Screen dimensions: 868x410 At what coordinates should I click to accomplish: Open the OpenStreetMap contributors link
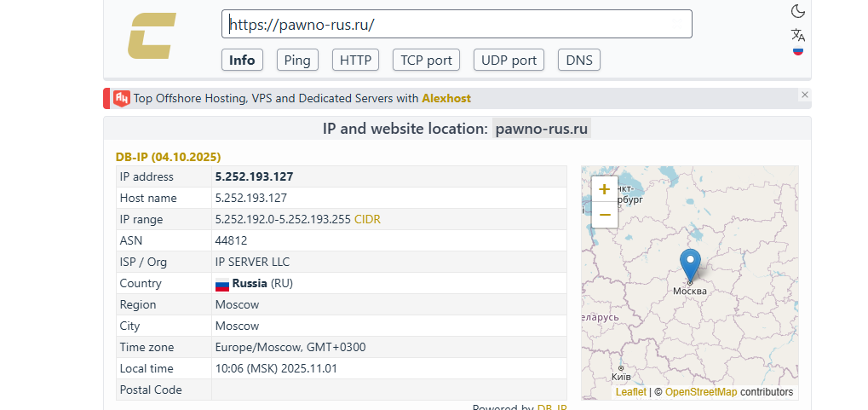(x=700, y=392)
